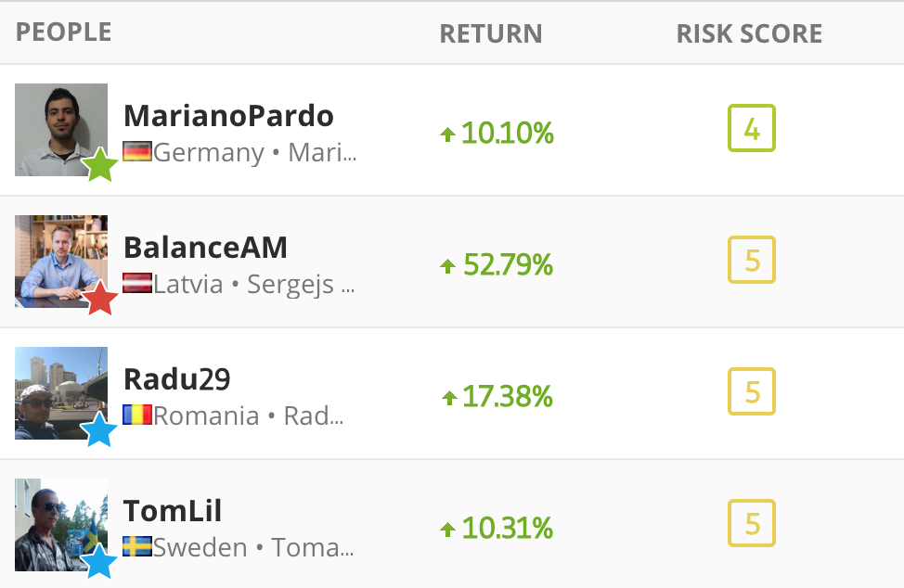Click MarianoPardo's risk score 4 badge
The height and width of the screenshot is (588, 904).
(752, 128)
